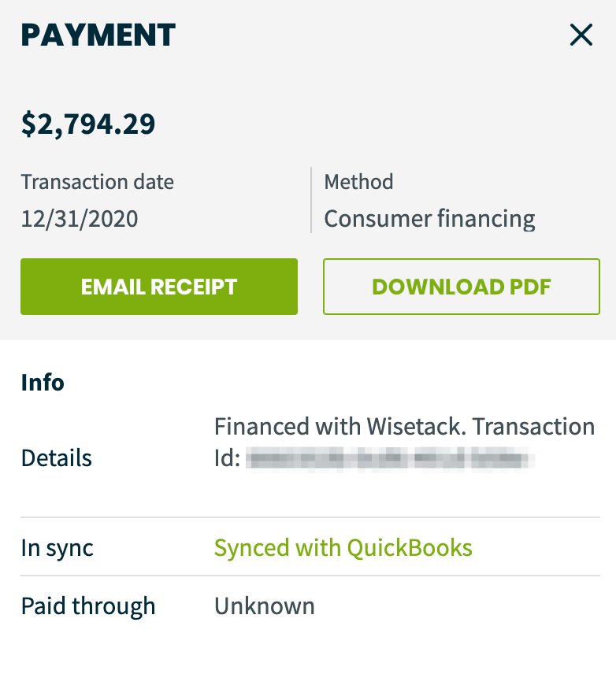Close the Payment panel with the X
616x674 pixels.
coord(581,35)
